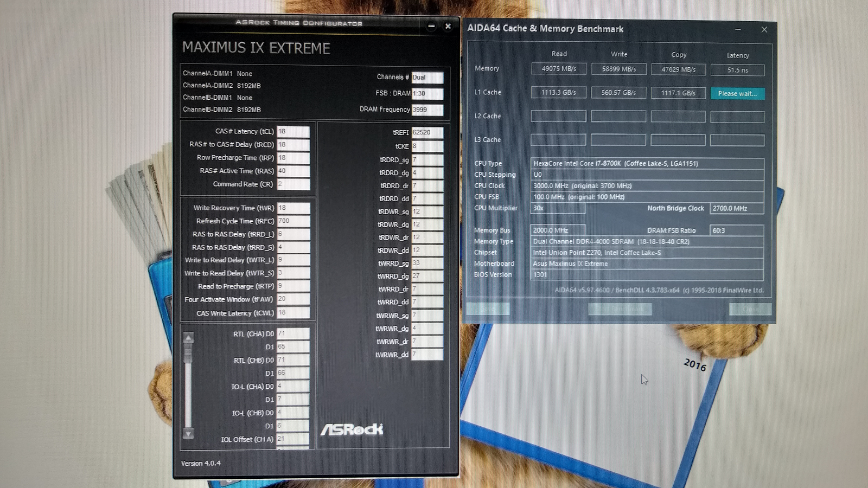Click the Start Benchmark button in AIDA64
Image resolution: width=868 pixels, height=488 pixels.
[620, 309]
